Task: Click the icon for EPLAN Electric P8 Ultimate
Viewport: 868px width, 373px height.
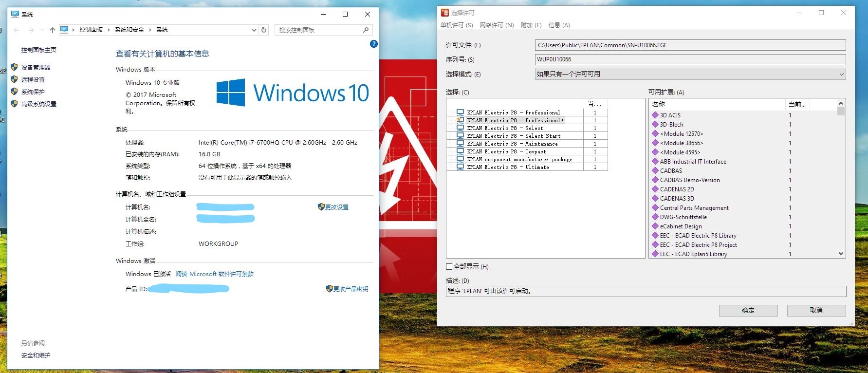Action: pos(459,167)
